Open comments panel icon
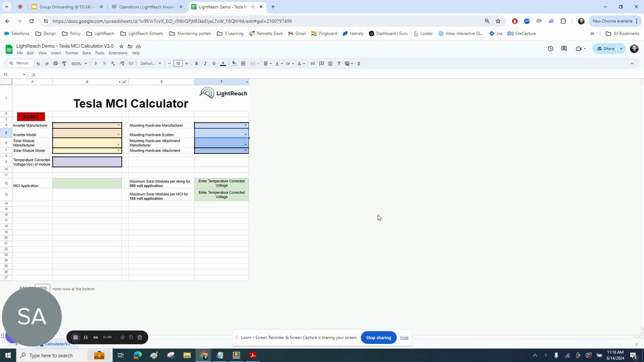Image resolution: width=644 pixels, height=362 pixels. [564, 49]
